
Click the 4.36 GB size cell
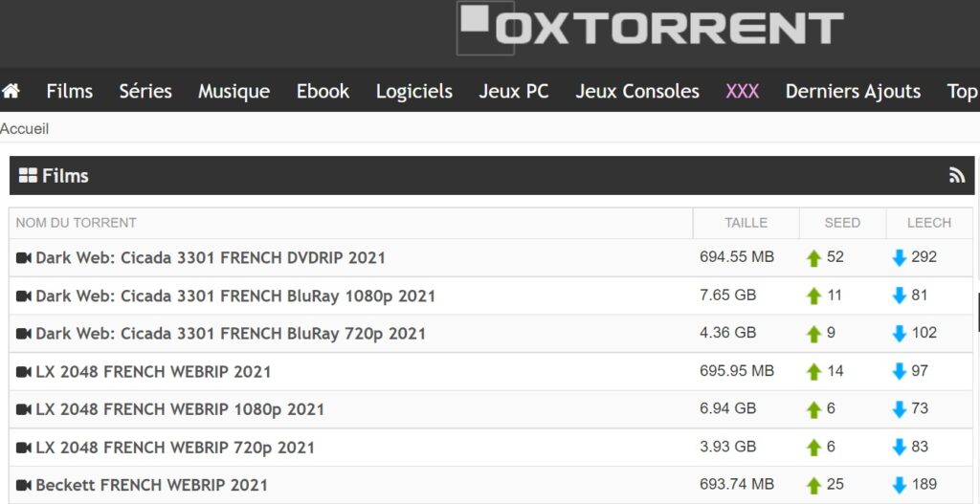728,333
